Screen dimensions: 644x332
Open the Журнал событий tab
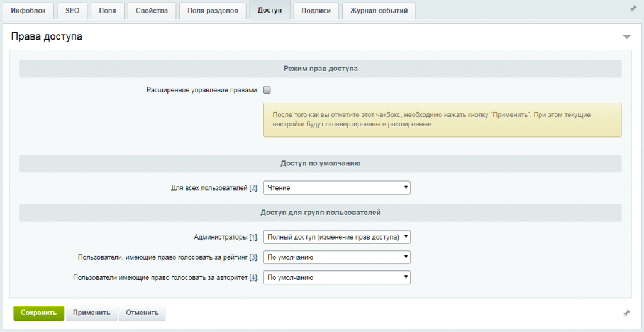(x=379, y=11)
